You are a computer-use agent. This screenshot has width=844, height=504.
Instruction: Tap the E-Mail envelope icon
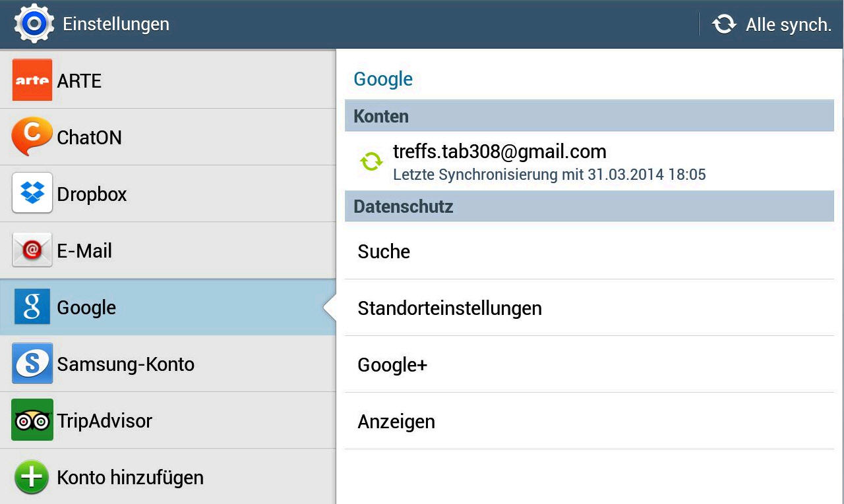[x=32, y=250]
